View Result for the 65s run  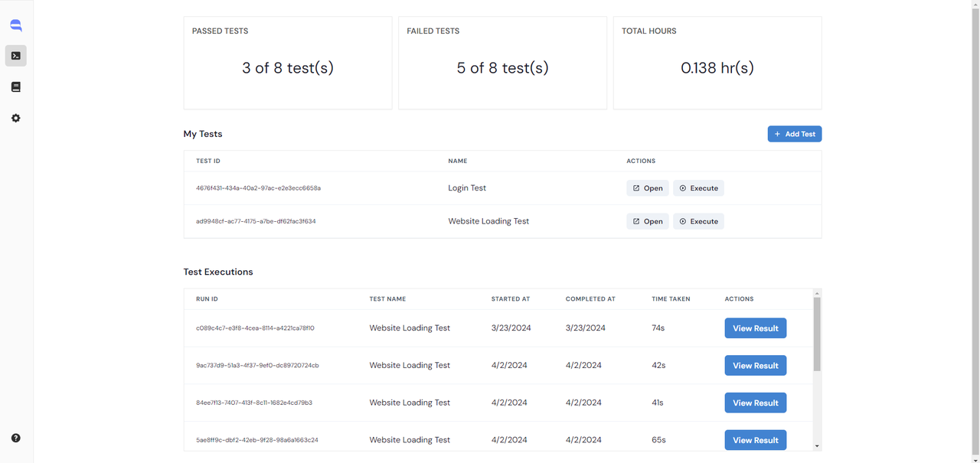click(x=756, y=440)
